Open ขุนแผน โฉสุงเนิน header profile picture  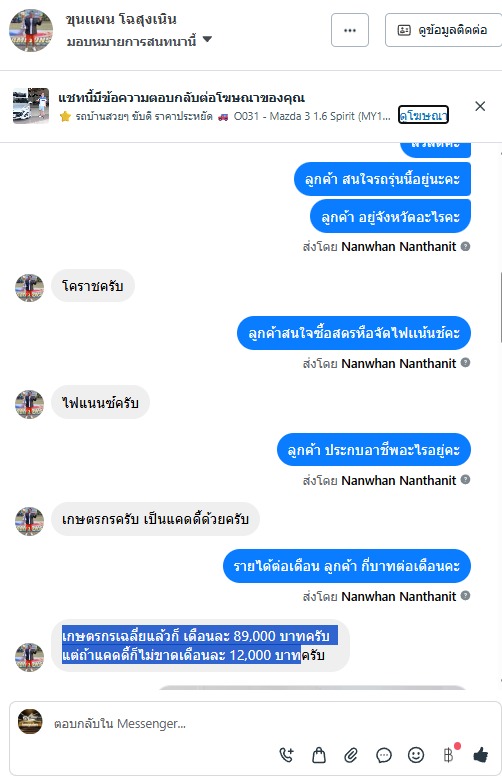31,30
